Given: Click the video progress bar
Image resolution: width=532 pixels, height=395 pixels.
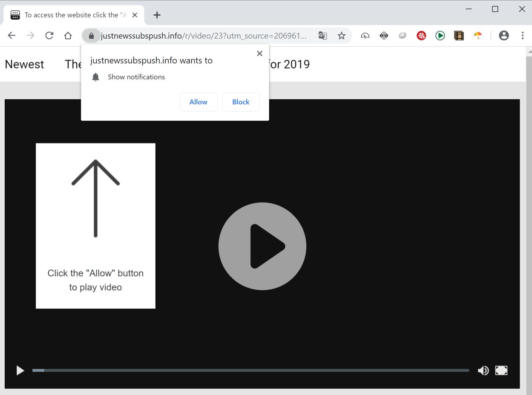Looking at the screenshot, I should [x=250, y=371].
